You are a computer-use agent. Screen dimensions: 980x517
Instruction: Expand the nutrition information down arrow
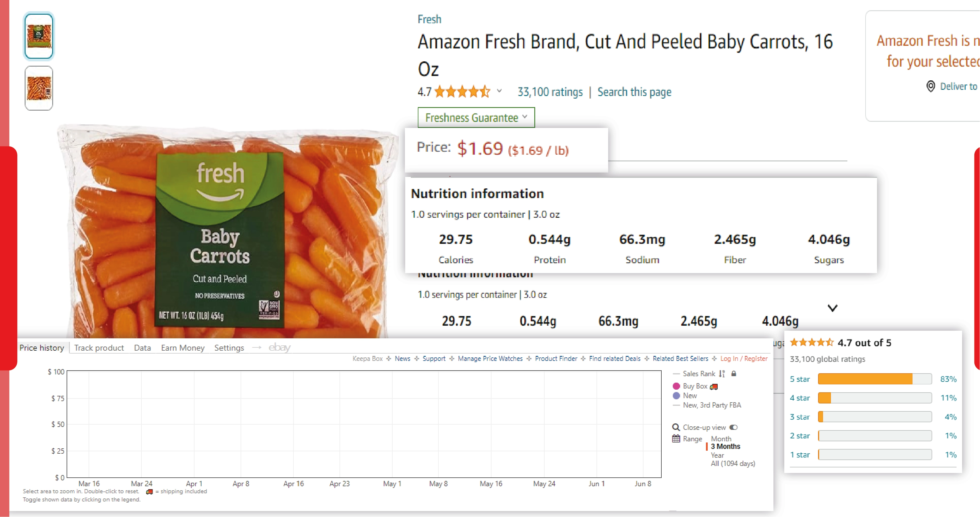click(833, 308)
